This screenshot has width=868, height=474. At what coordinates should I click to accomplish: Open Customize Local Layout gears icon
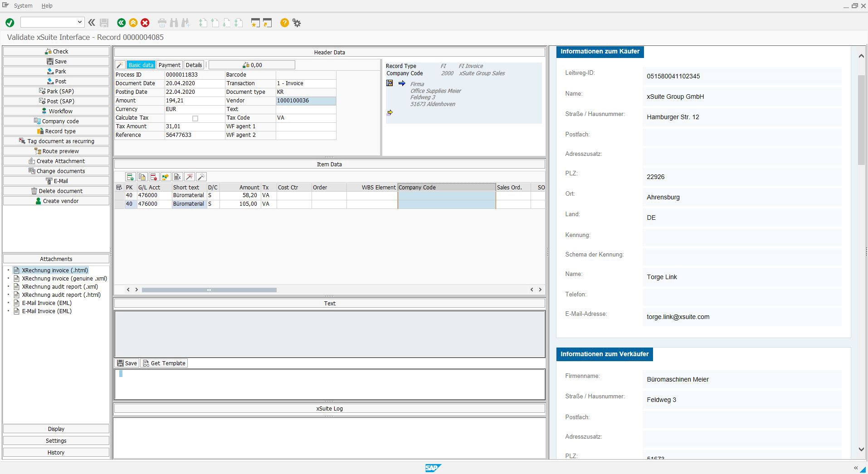(x=297, y=23)
